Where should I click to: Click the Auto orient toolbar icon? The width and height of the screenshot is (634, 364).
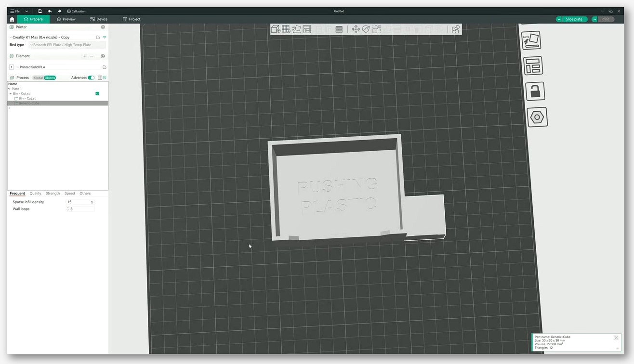pos(296,29)
